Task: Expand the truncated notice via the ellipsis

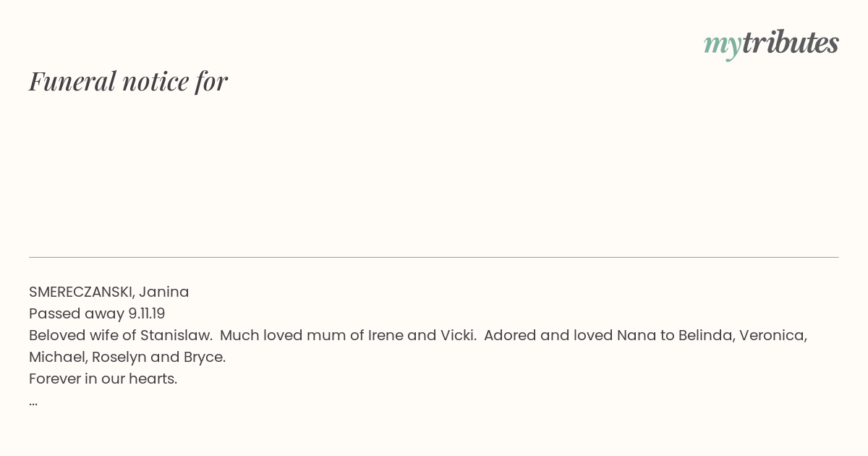Action: pos(33,402)
